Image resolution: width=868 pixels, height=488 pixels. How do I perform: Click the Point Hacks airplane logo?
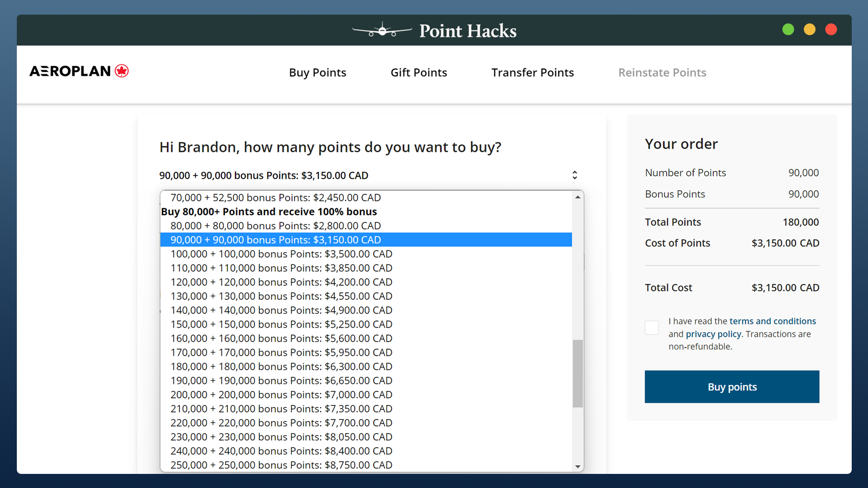382,30
